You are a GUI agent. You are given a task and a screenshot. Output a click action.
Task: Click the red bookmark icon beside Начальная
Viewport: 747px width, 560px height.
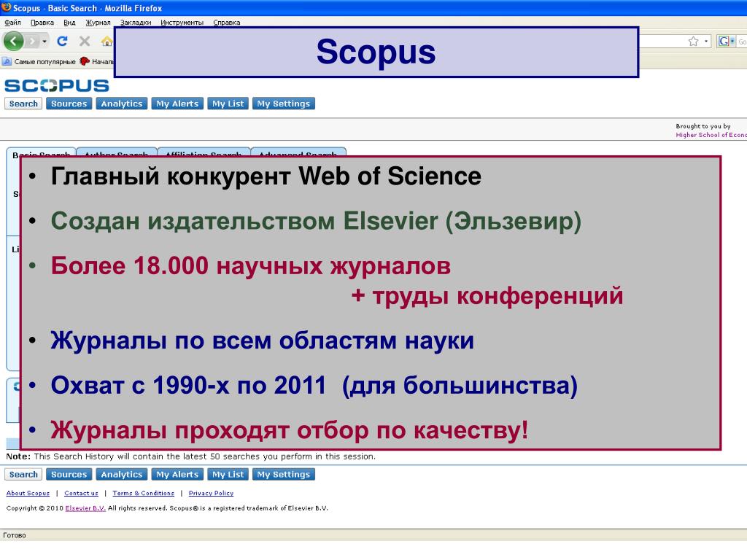pyautogui.click(x=85, y=61)
